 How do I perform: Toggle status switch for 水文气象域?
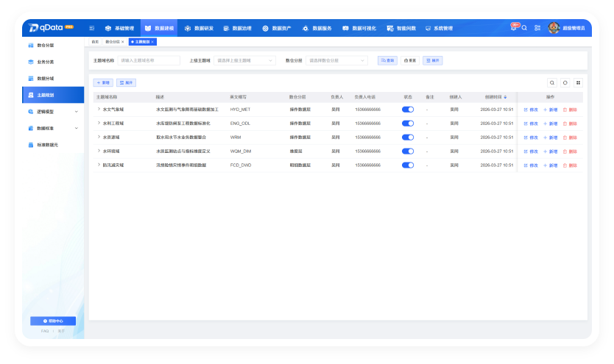(x=408, y=110)
